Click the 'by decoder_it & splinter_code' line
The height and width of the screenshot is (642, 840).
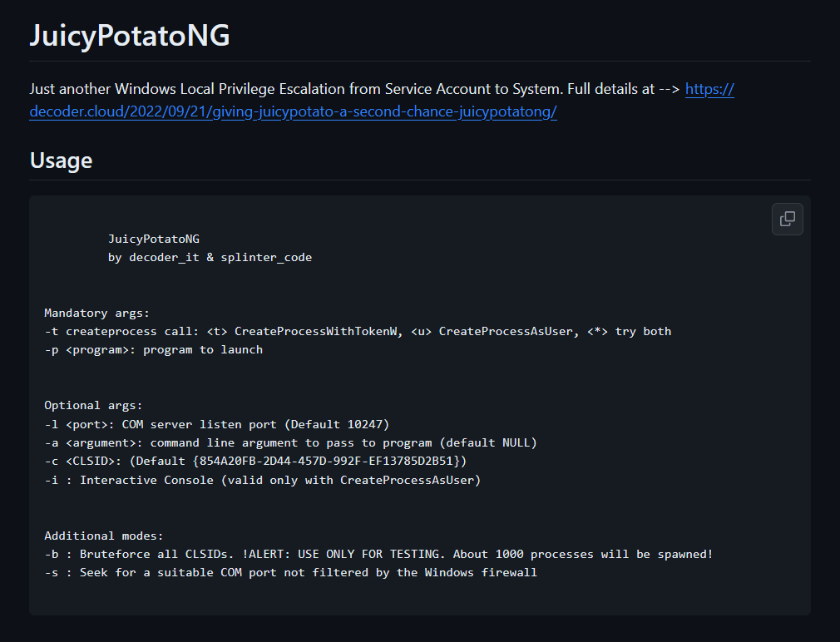pos(210,257)
